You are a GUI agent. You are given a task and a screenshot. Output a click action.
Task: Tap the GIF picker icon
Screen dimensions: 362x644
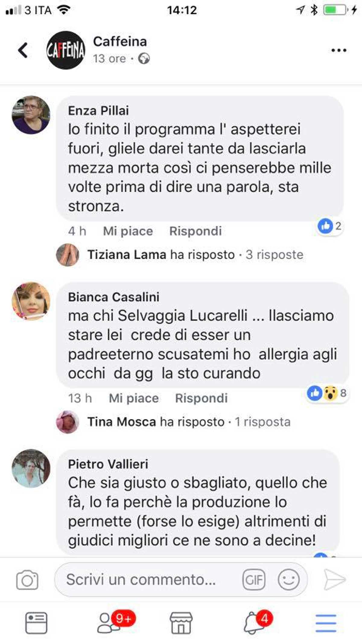click(x=254, y=580)
